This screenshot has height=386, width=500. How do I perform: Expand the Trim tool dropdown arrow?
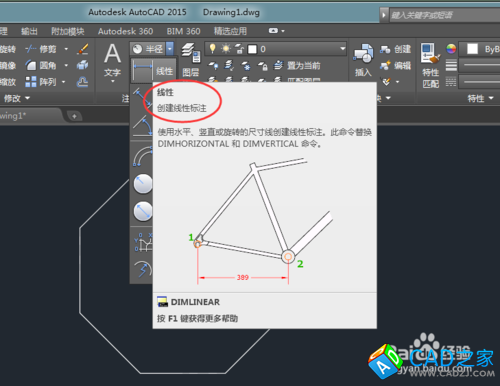tap(66, 49)
